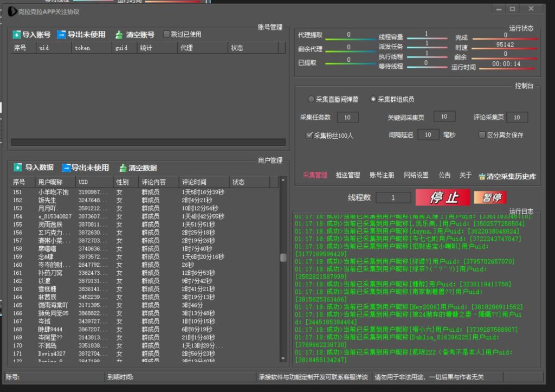The image size is (555, 392).
Task: Click the 清空采集历史库 icon
Action: [x=482, y=176]
